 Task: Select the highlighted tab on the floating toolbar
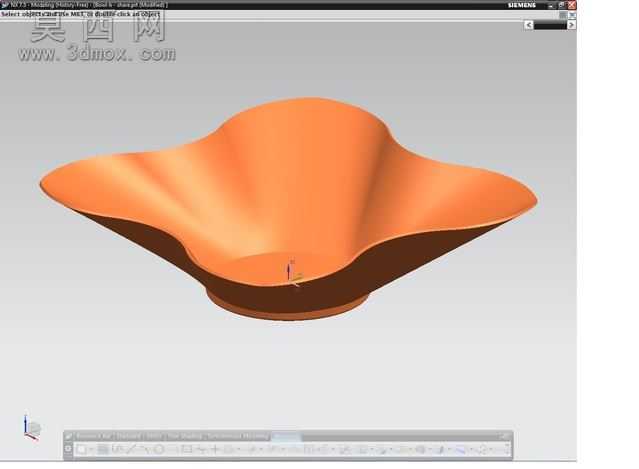[286, 436]
